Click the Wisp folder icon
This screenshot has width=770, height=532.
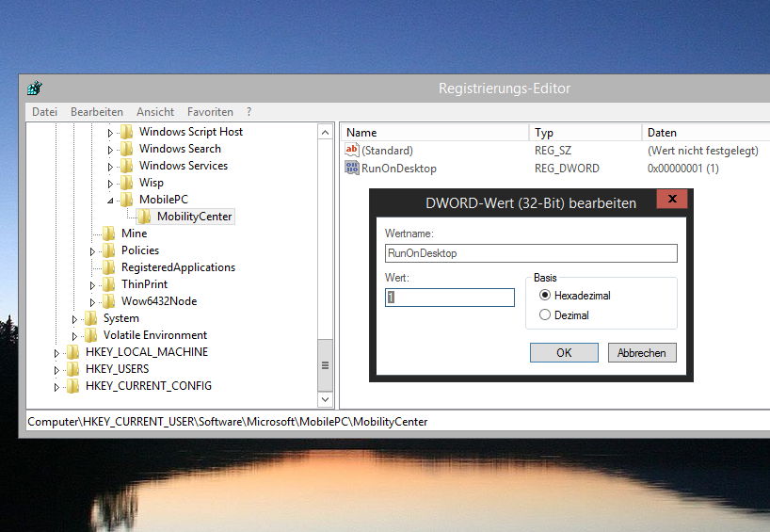point(127,183)
